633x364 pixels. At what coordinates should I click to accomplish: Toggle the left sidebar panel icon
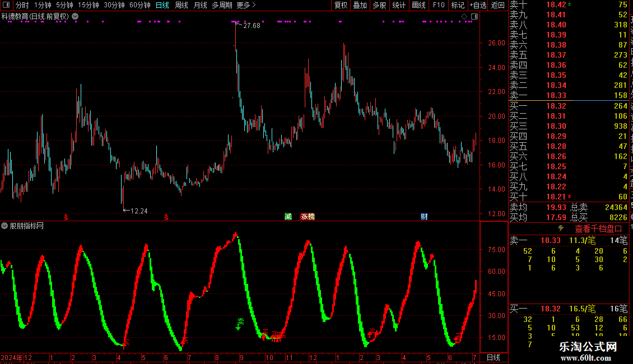pos(6,5)
